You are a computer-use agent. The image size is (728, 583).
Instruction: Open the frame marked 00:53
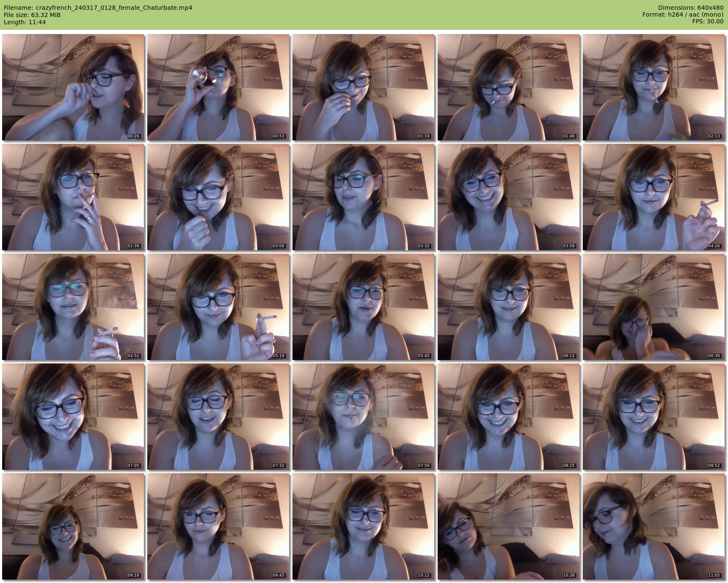[218, 87]
